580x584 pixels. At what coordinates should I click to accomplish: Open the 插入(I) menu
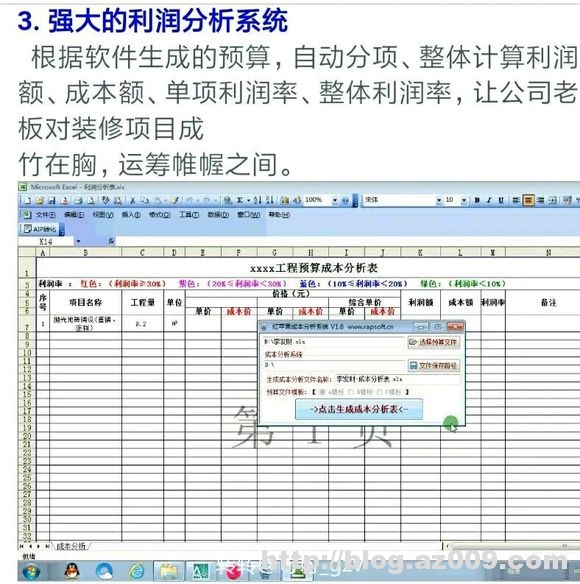[x=131, y=215]
